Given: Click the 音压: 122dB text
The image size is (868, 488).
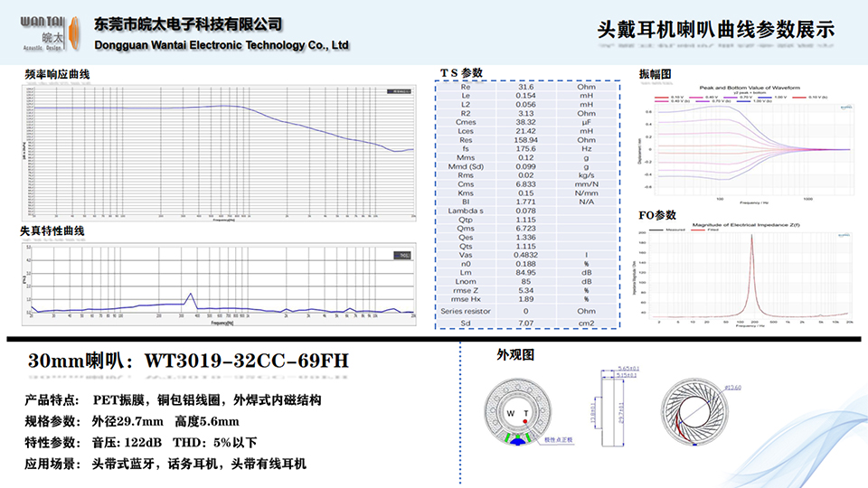Looking at the screenshot, I should pos(127,443).
